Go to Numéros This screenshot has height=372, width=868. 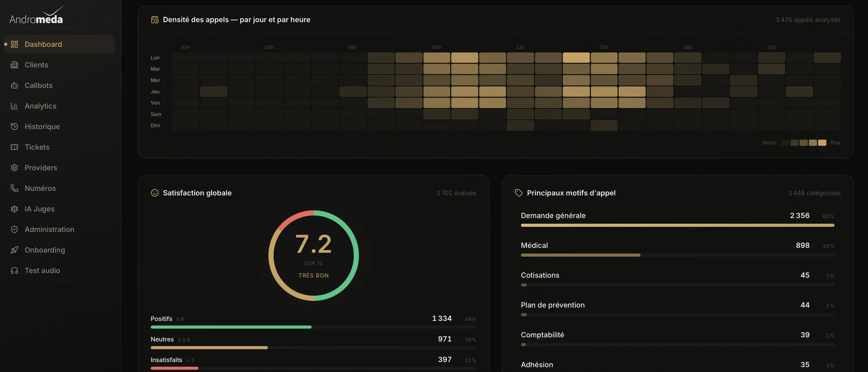[60, 188]
